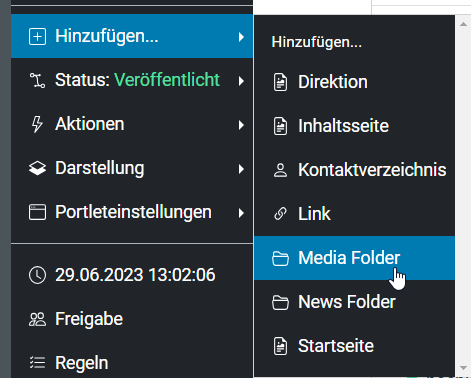The height and width of the screenshot is (378, 471).
Task: Expand the Portleteinstellungen submenu arrow
Action: coord(241,213)
